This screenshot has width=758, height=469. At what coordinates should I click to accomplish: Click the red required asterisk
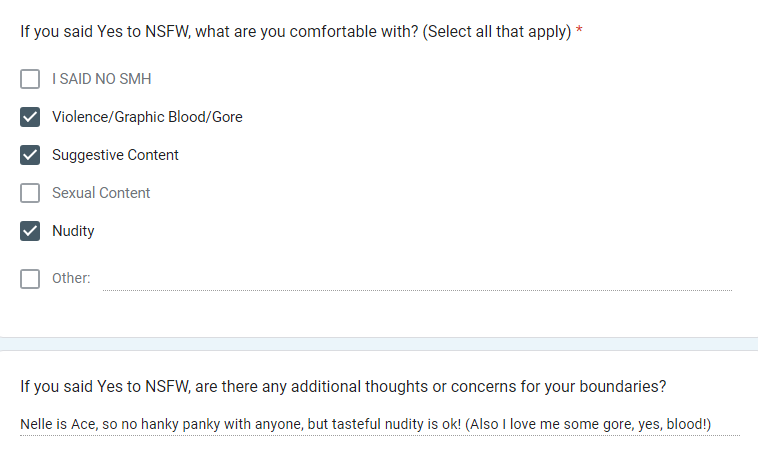580,31
